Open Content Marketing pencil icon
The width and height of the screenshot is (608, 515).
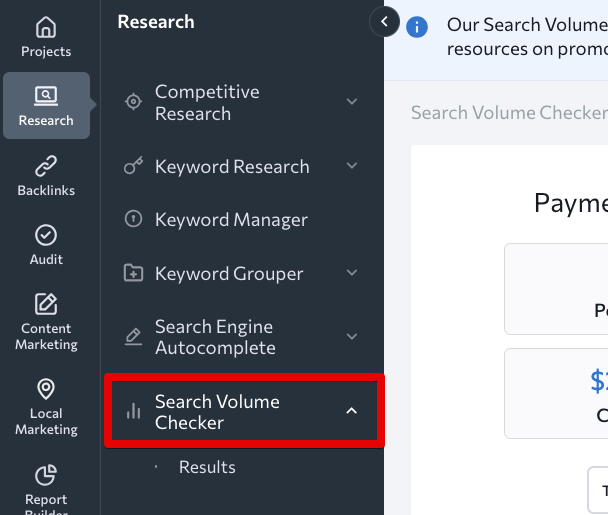click(46, 304)
